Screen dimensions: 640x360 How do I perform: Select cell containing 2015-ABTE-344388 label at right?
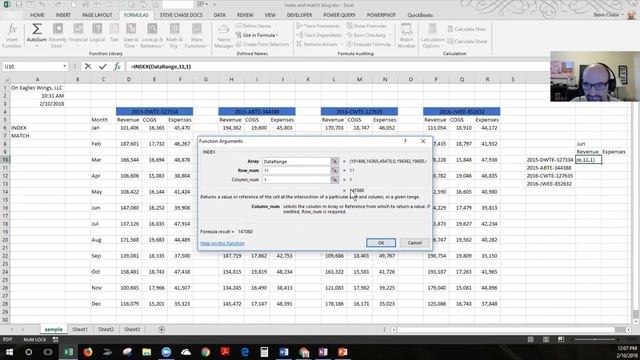549,168
